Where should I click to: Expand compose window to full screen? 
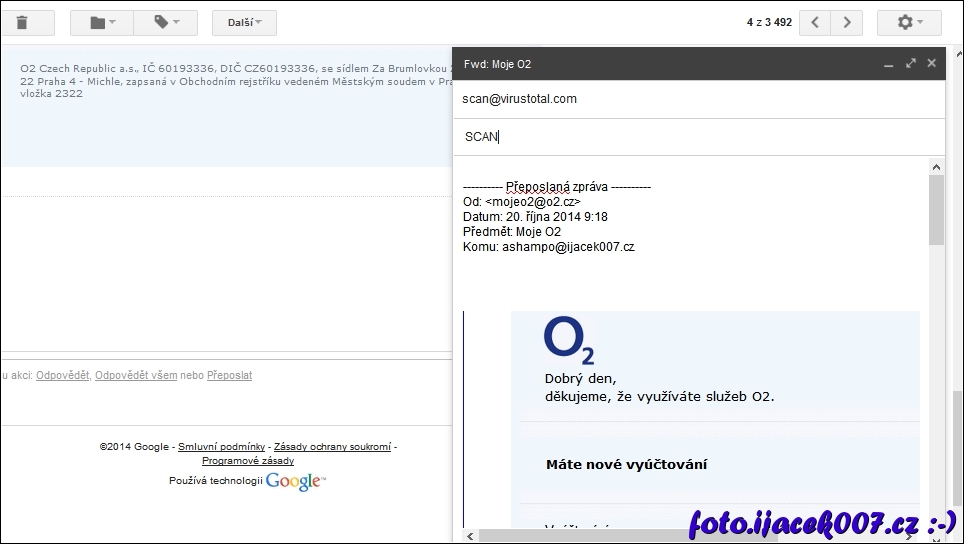coord(910,63)
